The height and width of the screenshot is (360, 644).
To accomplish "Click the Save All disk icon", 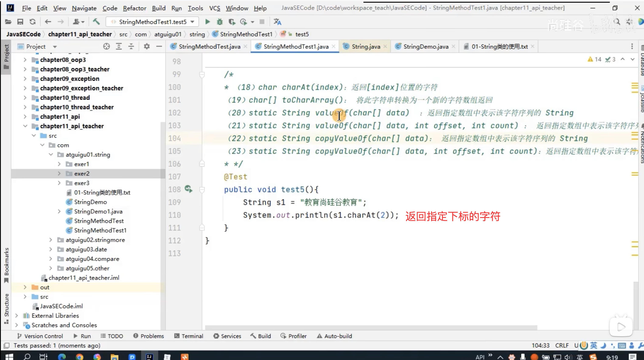I will click(x=20, y=22).
